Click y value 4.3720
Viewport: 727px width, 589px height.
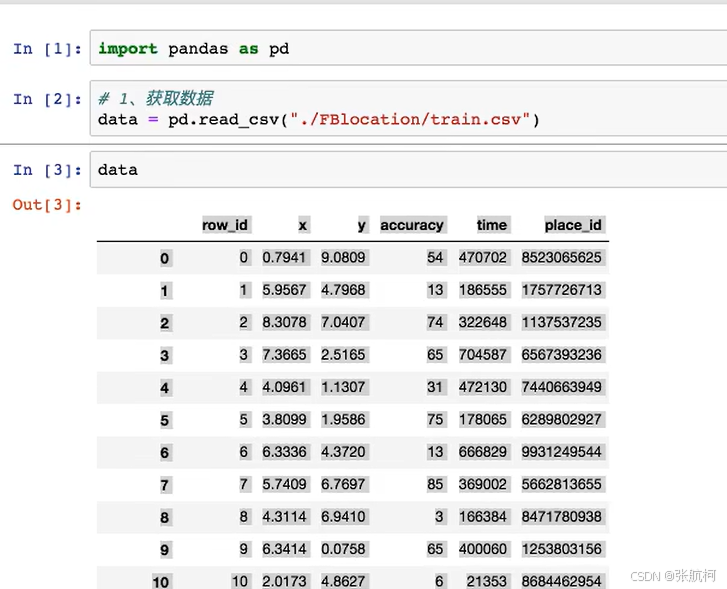click(344, 452)
